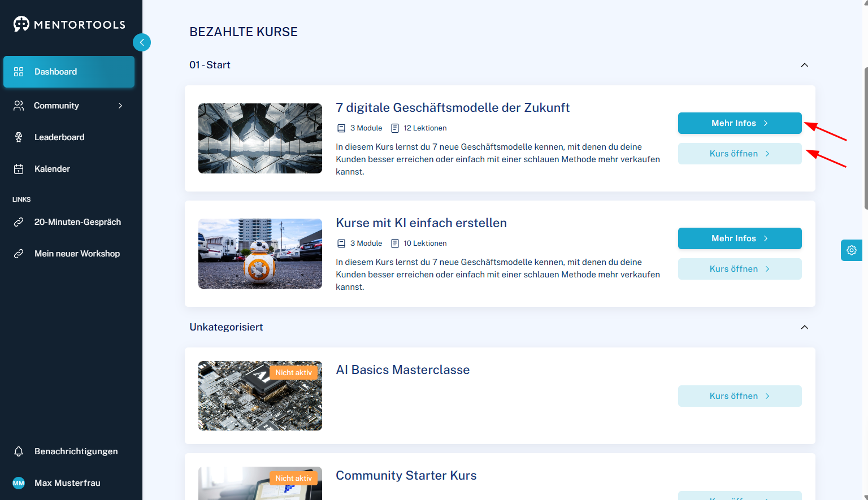Click the page's vertical scrollbar
The height and width of the screenshot is (500, 868).
click(x=865, y=138)
